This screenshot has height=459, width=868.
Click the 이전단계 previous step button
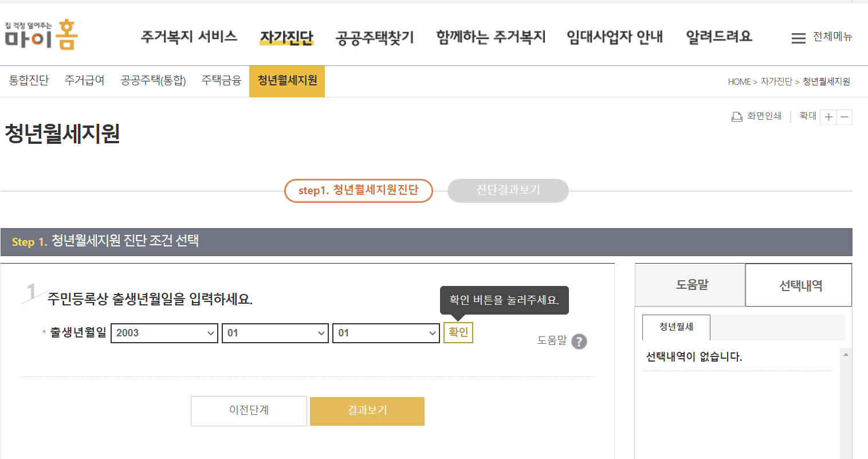tap(249, 411)
